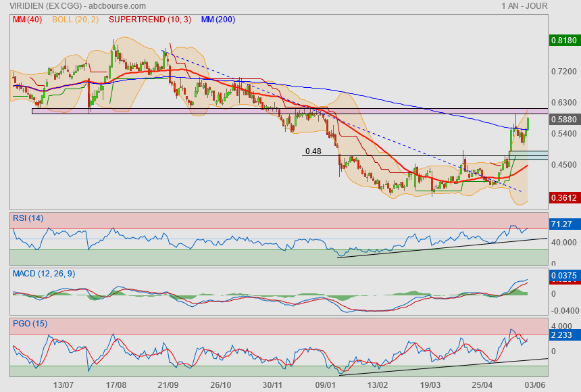This screenshot has height=392, width=581.
Task: Click the RSI (14) panel label
Action: pyautogui.click(x=28, y=218)
